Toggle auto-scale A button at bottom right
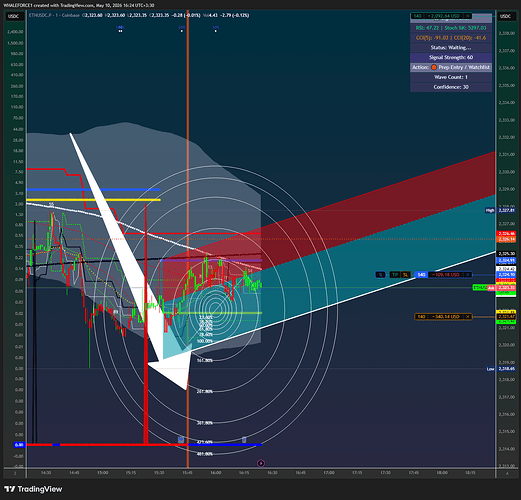The width and height of the screenshot is (521, 500). (507, 473)
